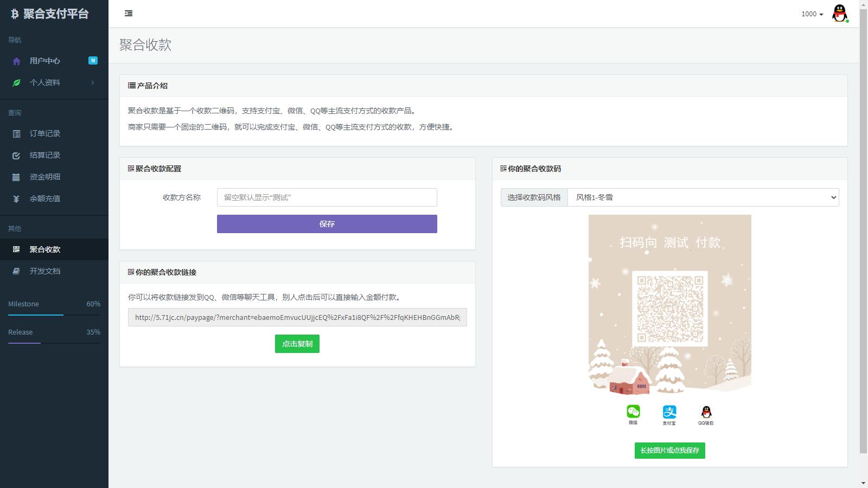Open the 风格1-冬雪 payment code style dropdown
The width and height of the screenshot is (868, 488).
pos(703,197)
